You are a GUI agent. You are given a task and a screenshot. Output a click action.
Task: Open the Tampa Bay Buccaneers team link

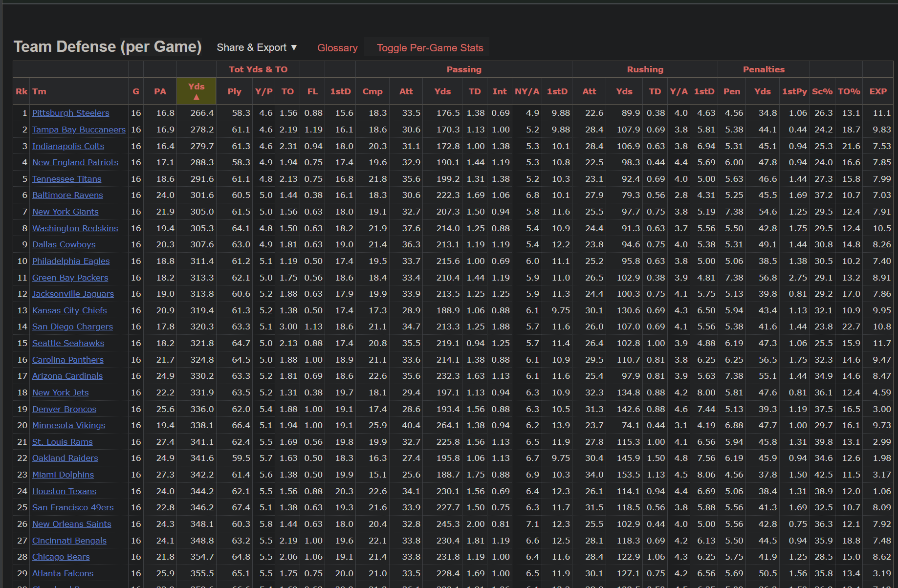(79, 130)
